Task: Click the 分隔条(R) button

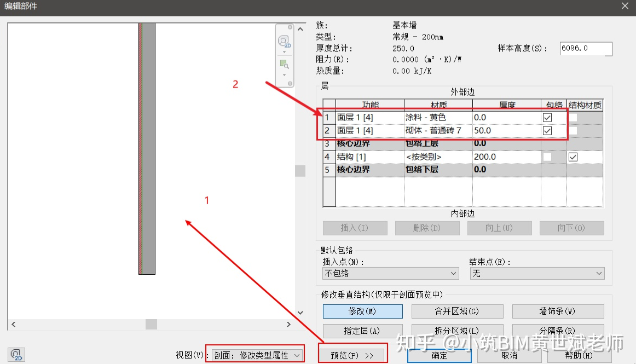Action: pyautogui.click(x=558, y=331)
